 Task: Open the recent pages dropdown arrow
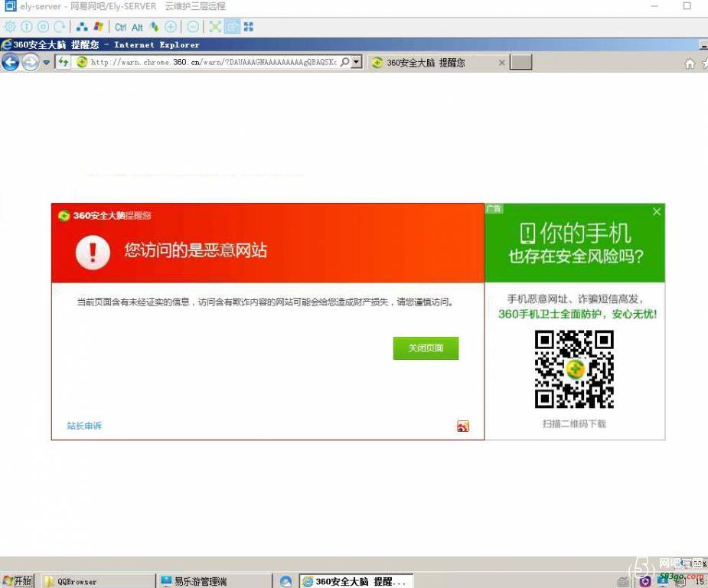click(46, 62)
